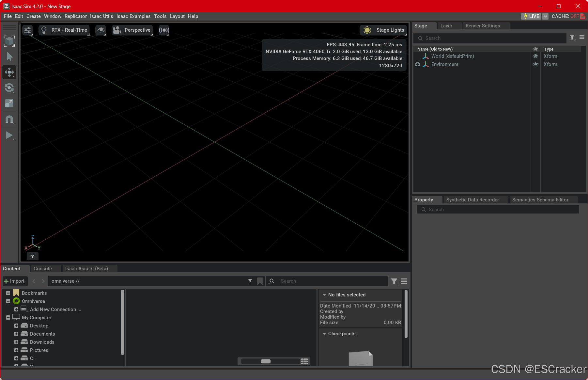Open Content browser filter icon
This screenshot has width=588, height=380.
(x=394, y=281)
